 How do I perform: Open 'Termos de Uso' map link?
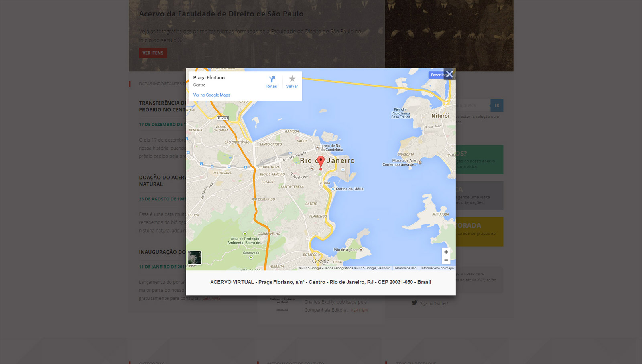click(x=405, y=268)
